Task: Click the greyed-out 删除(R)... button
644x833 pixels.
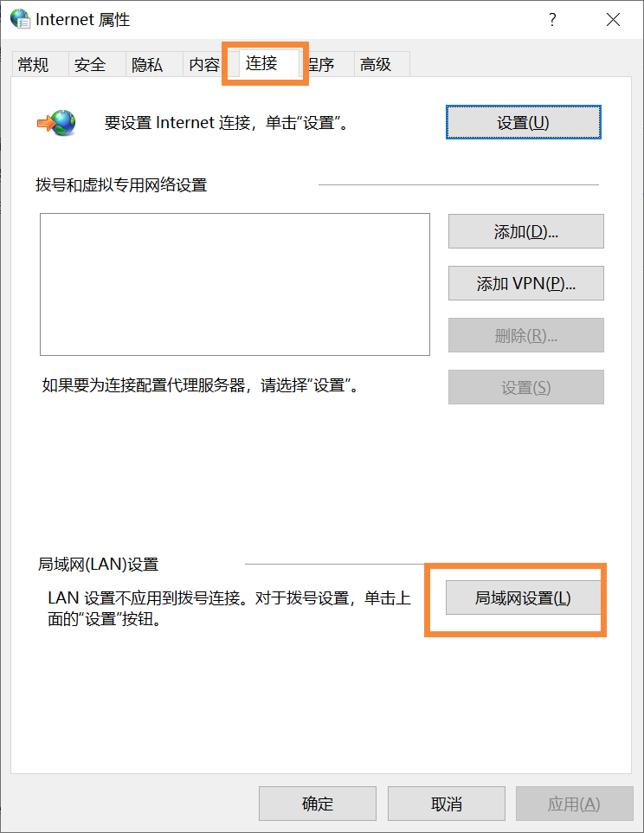Action: click(526, 335)
